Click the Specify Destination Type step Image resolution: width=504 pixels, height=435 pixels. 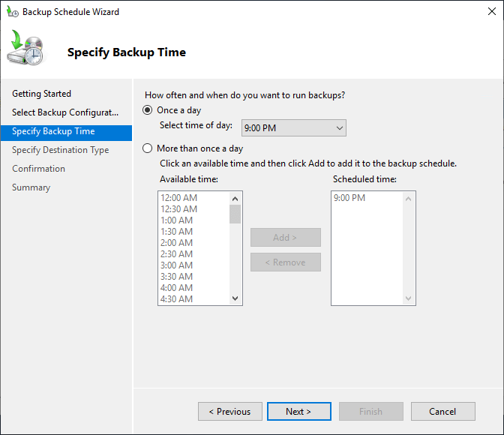(x=61, y=150)
